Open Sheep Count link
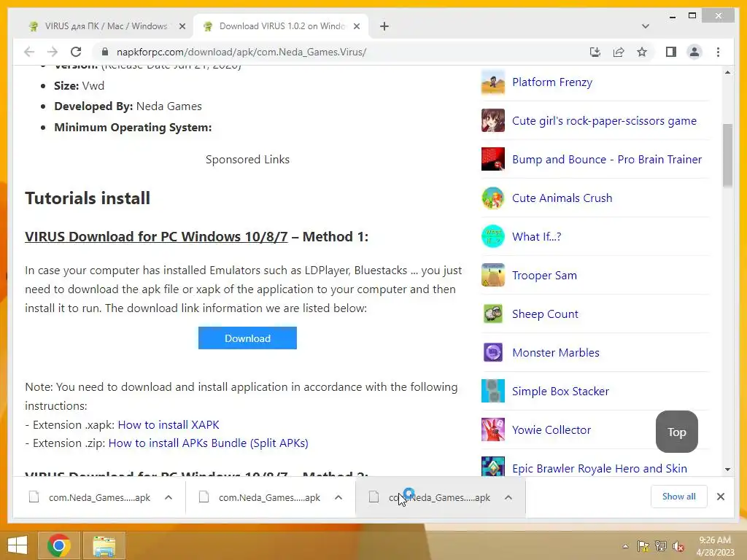The height and width of the screenshot is (560, 747). pos(545,314)
